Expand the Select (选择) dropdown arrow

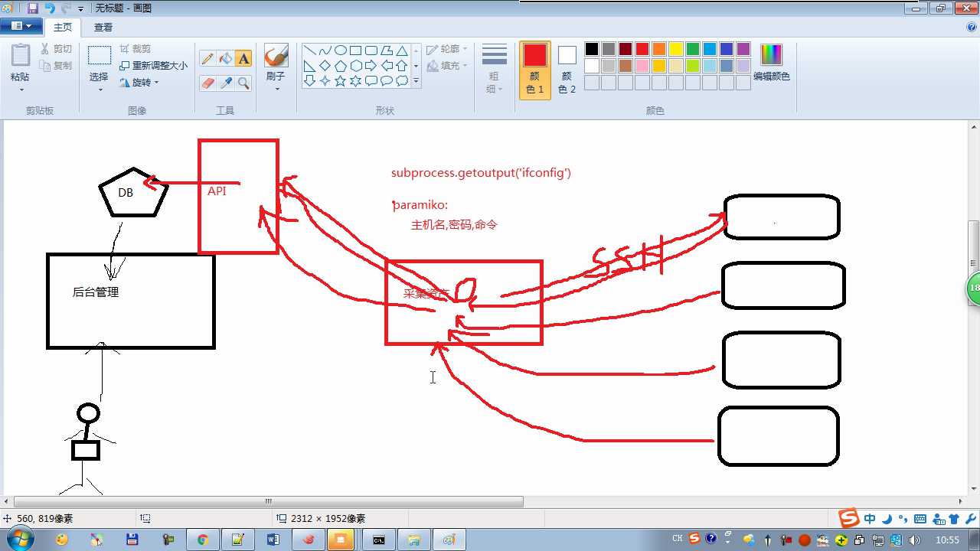coord(100,90)
